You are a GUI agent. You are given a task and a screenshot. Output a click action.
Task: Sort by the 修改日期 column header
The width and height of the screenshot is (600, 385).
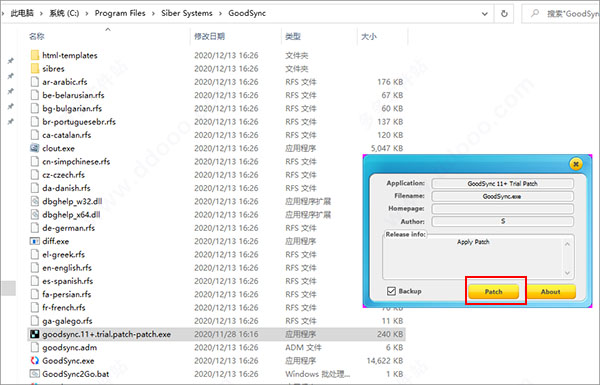click(209, 36)
